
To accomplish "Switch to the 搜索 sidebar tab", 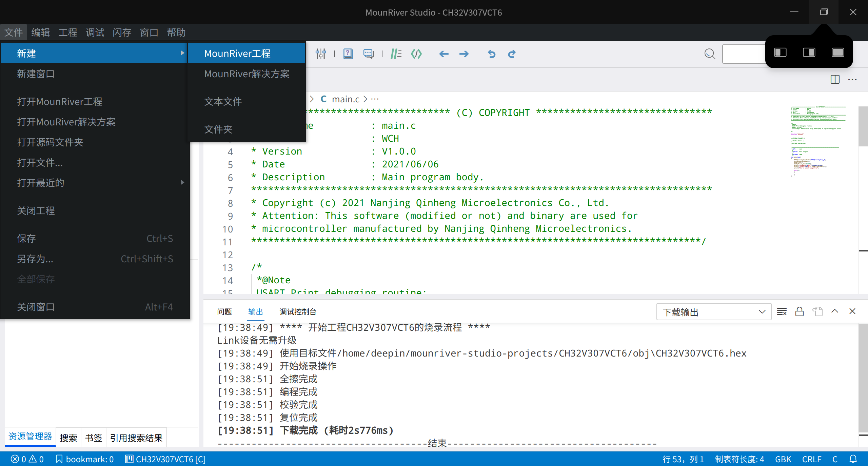I will point(68,438).
